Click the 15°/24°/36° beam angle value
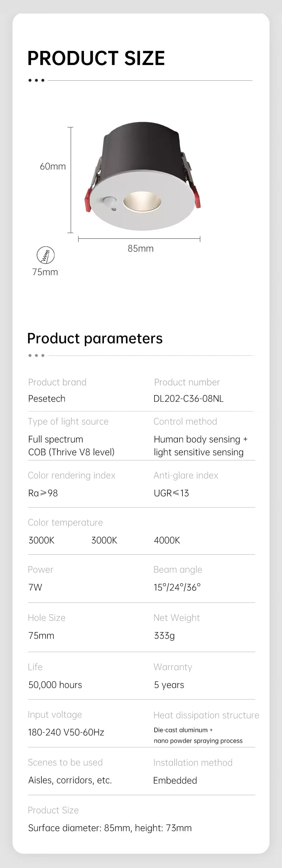The height and width of the screenshot is (868, 282). (x=177, y=587)
